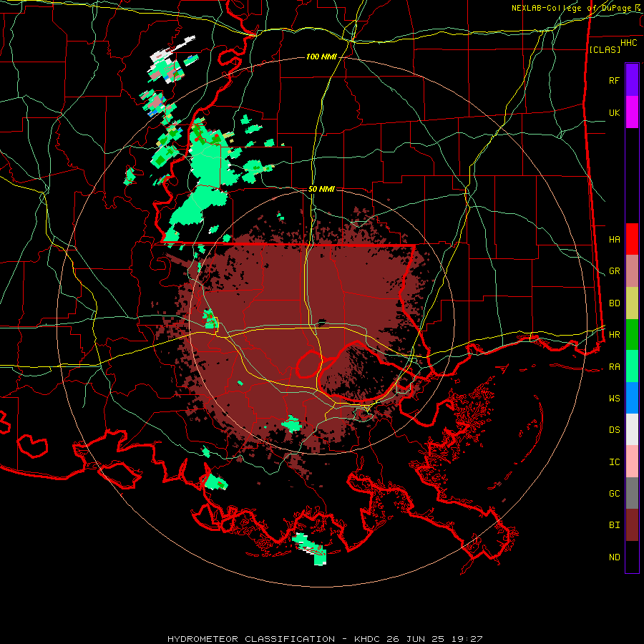Image resolution: width=644 pixels, height=644 pixels.
Task: Click the UK magenta legend swatch
Action: tap(632, 112)
